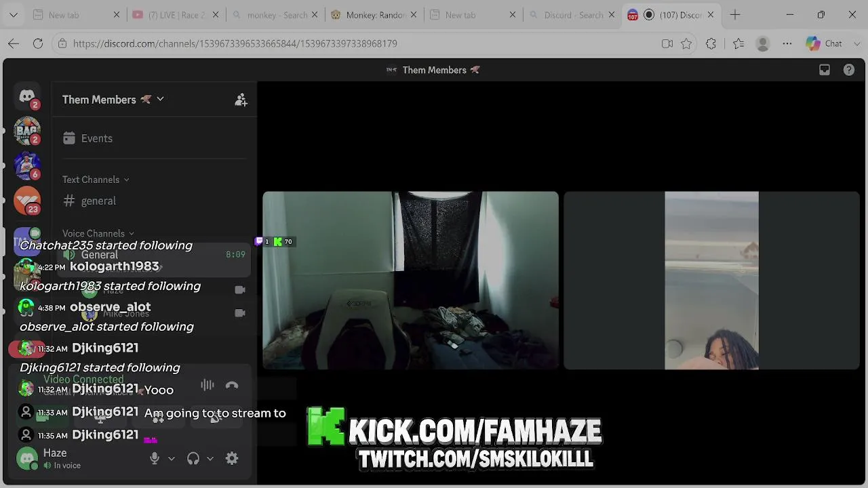Open a new browser tab

[x=735, y=15]
